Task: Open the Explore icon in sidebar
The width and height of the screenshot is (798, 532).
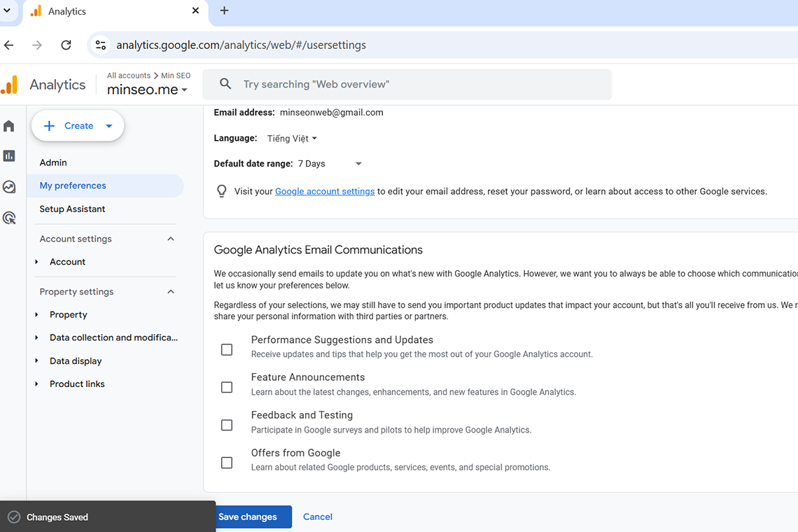Action: tap(9, 187)
